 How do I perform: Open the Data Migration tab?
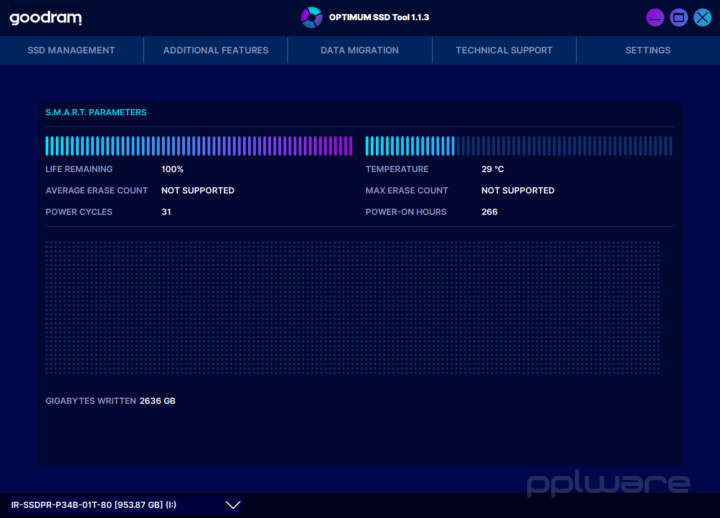360,50
